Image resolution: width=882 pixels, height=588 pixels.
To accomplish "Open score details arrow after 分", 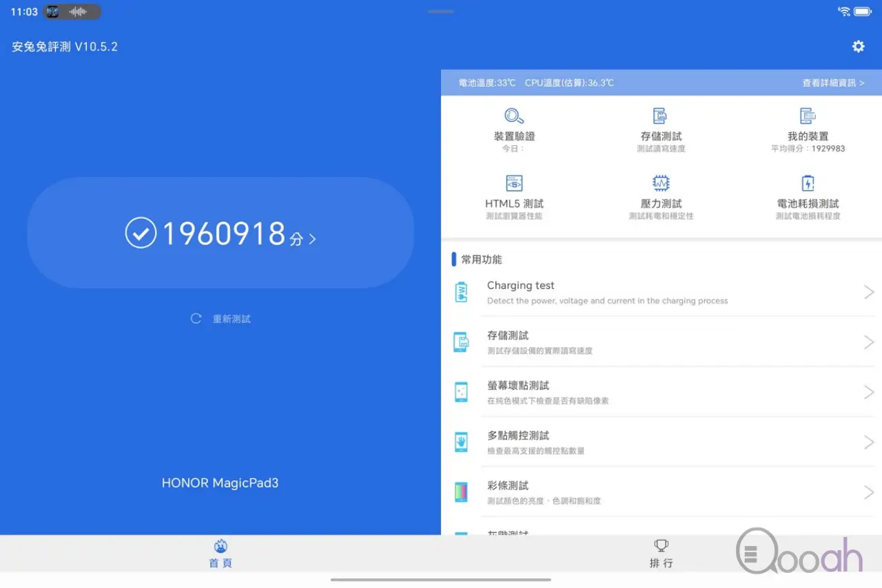I will tap(312, 239).
